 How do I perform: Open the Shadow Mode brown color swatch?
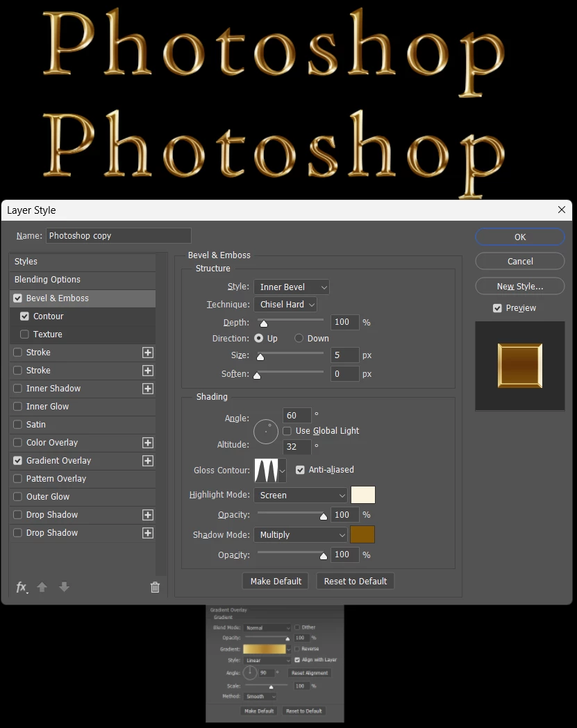click(x=362, y=534)
